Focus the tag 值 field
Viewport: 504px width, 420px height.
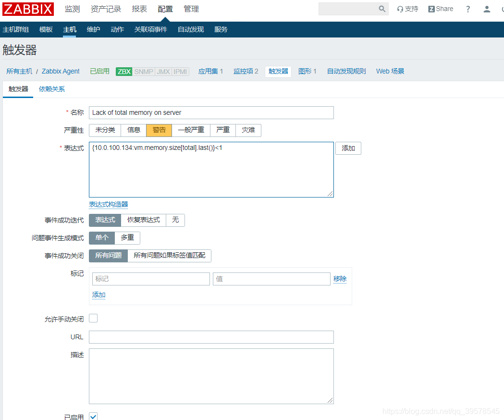[271, 279]
